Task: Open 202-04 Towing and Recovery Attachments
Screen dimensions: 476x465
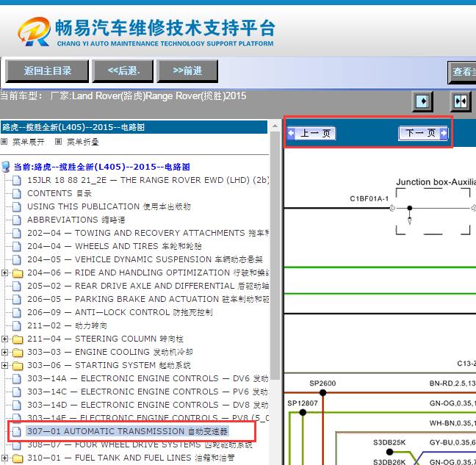Action: point(148,233)
